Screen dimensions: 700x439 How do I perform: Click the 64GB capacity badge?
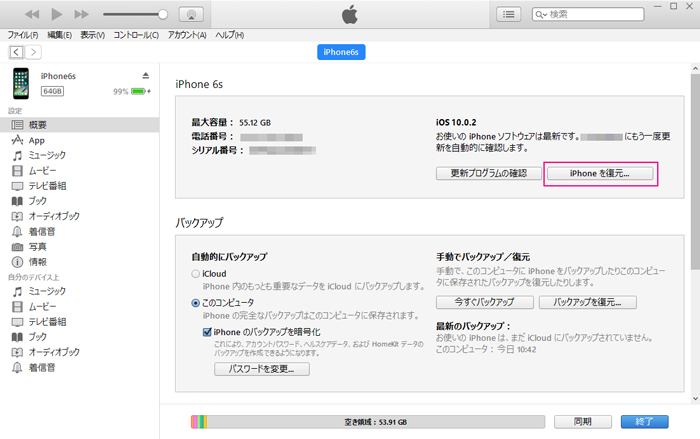pyautogui.click(x=52, y=91)
